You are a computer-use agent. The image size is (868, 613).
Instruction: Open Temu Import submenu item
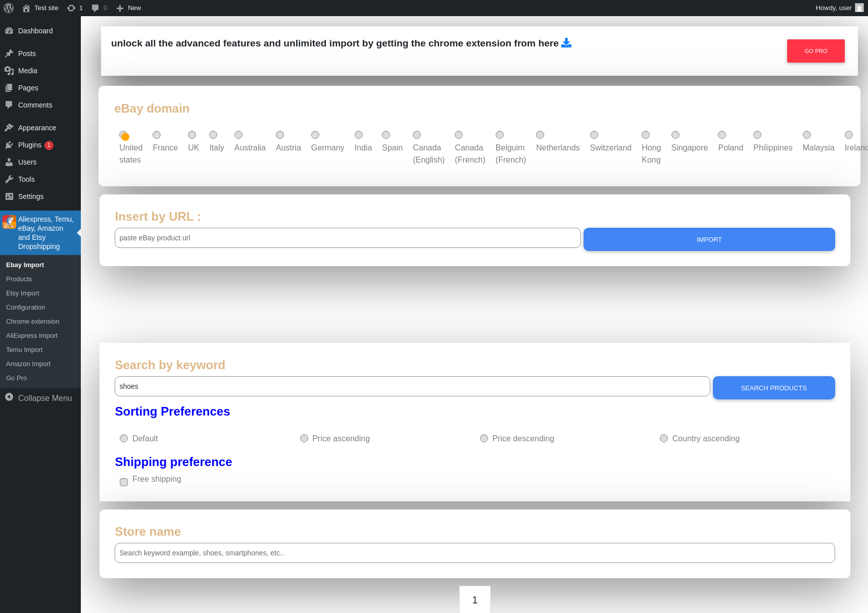click(40, 350)
